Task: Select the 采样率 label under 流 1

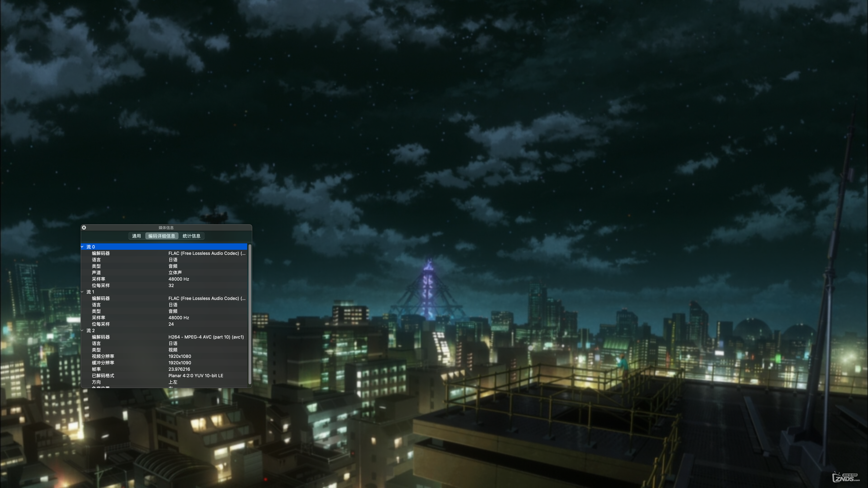Action: coord(99,318)
